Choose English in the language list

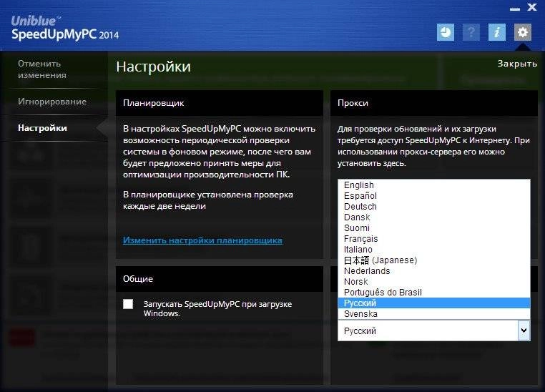(x=433, y=185)
